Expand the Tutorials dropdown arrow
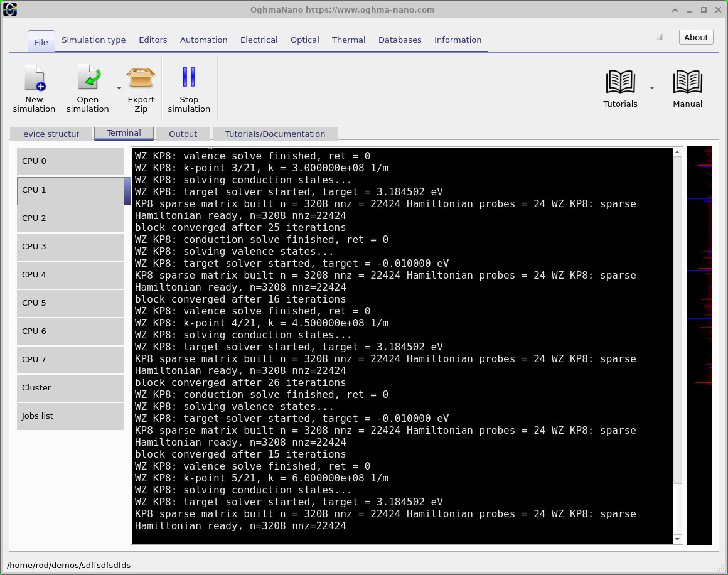Viewport: 728px width, 575px height. point(652,88)
